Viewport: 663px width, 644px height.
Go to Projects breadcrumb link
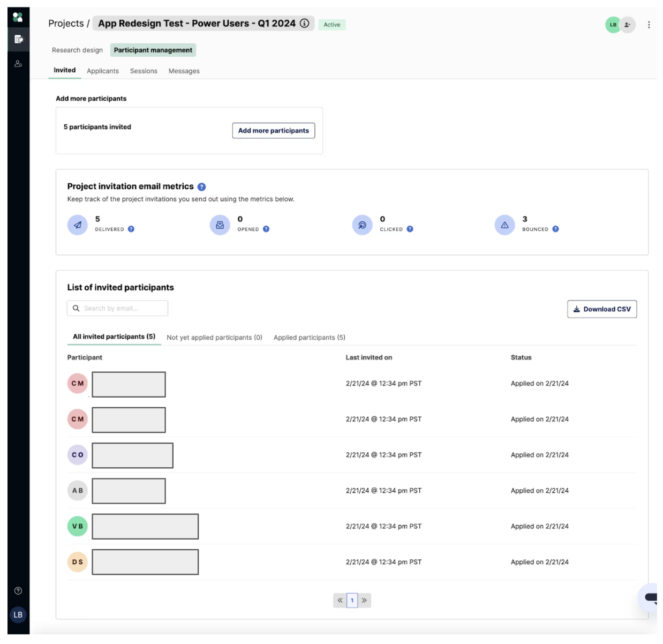[x=66, y=24]
